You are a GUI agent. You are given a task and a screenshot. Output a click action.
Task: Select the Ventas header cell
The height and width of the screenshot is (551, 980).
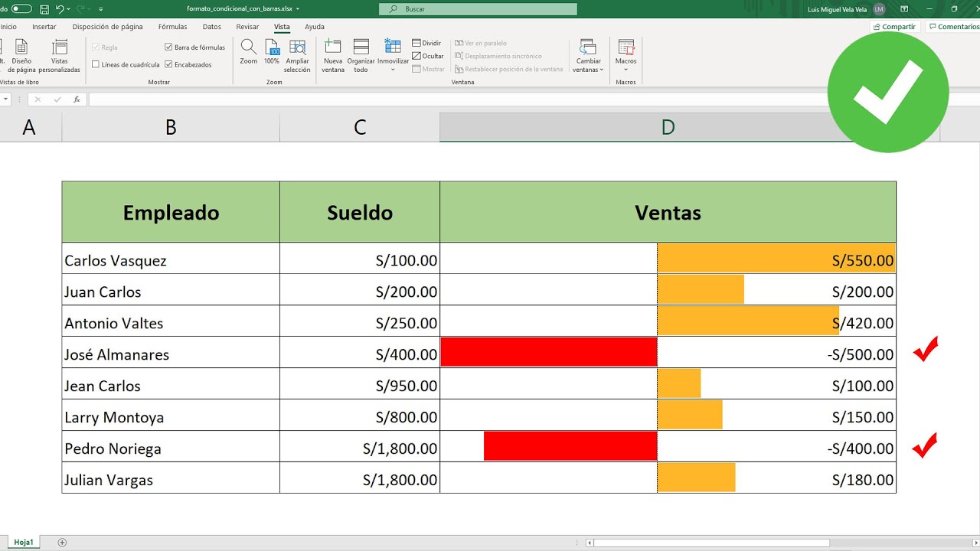[668, 212]
